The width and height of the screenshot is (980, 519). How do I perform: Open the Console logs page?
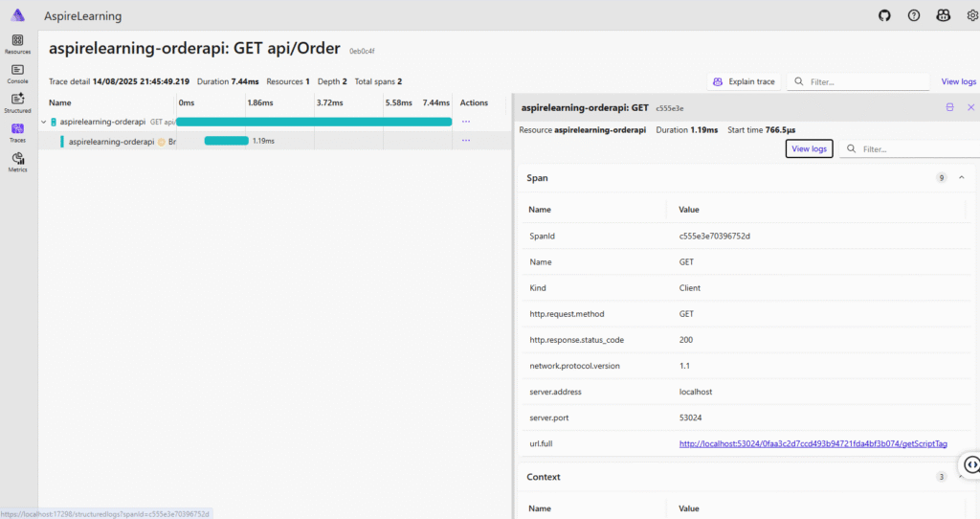[17, 74]
